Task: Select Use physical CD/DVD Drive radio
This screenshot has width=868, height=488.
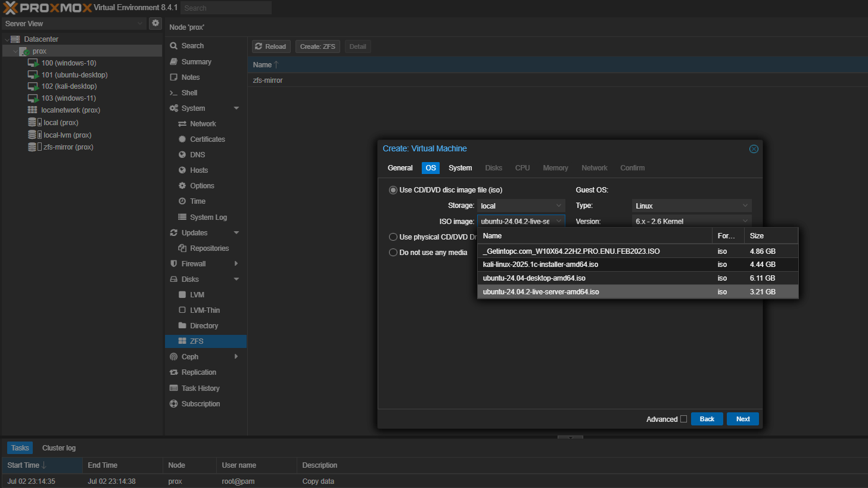Action: click(393, 237)
